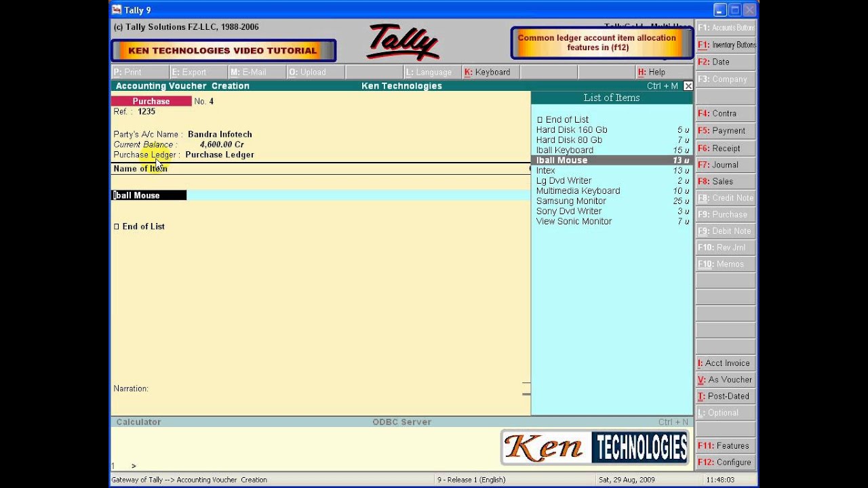Switch to the F7: Journal voucher
This screenshot has height=488, width=868.
point(726,165)
